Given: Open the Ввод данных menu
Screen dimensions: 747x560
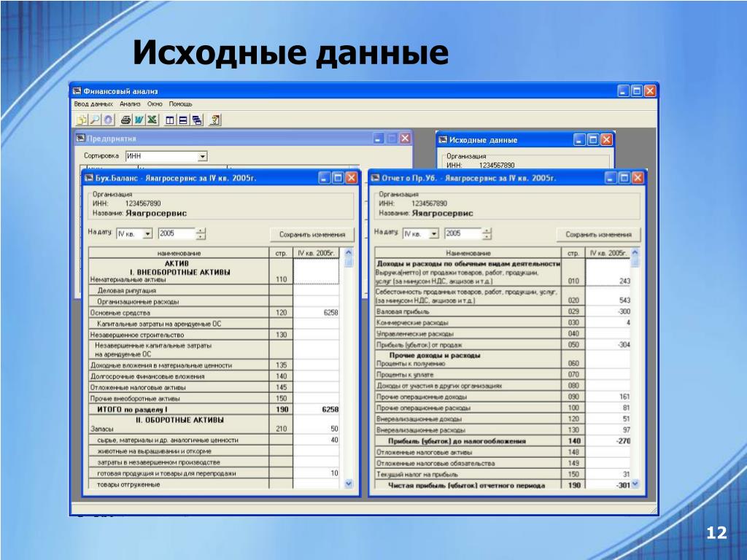Looking at the screenshot, I should tap(93, 104).
